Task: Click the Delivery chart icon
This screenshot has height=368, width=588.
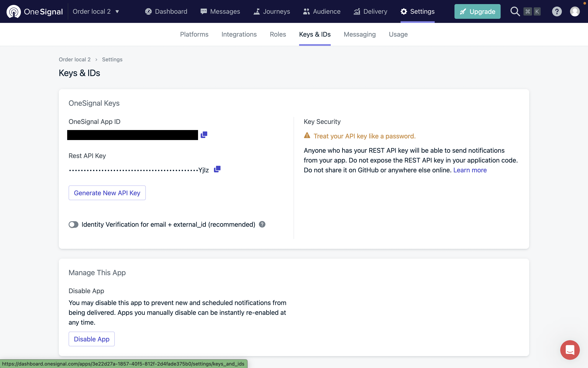Action: coord(357,11)
